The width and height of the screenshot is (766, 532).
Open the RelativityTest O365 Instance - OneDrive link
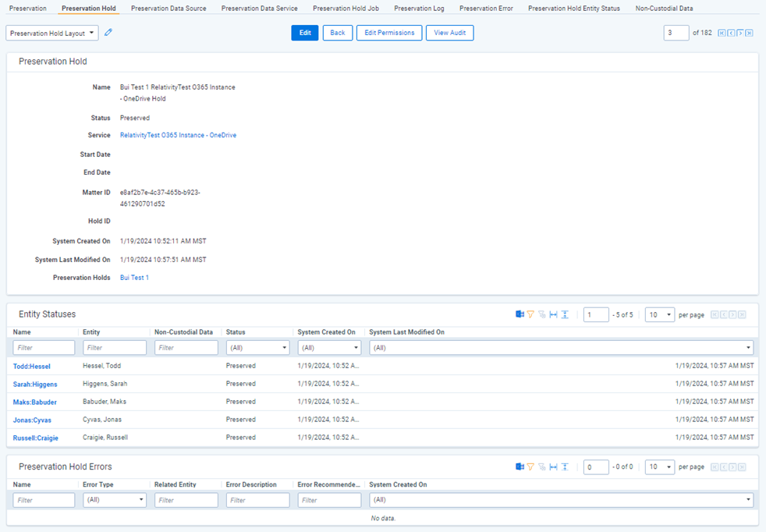pyautogui.click(x=179, y=135)
